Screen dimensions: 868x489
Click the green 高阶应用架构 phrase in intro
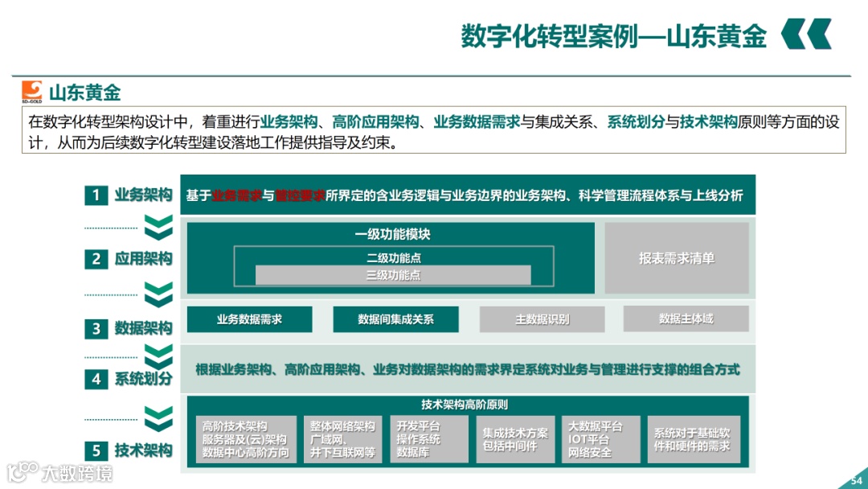[375, 121]
